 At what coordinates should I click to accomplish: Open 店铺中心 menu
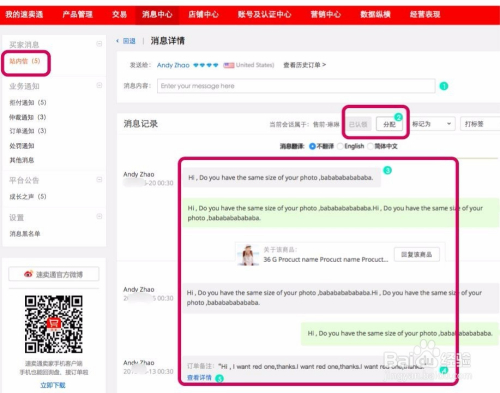pos(203,14)
